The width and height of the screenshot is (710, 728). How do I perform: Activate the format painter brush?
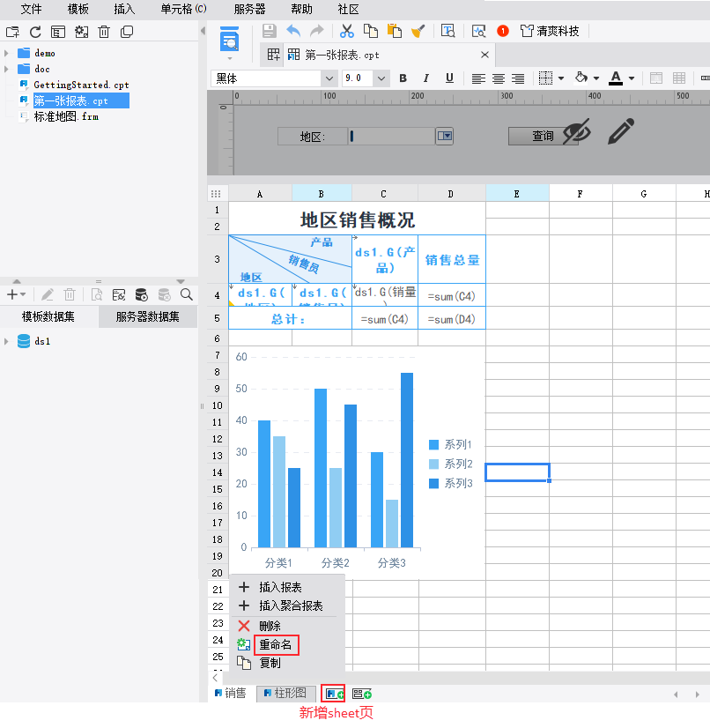point(418,31)
